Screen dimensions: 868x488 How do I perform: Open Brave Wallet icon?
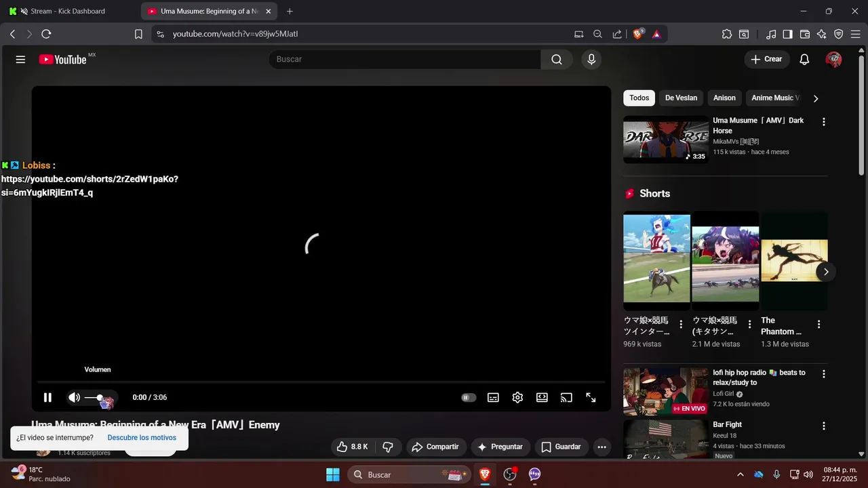coord(805,34)
